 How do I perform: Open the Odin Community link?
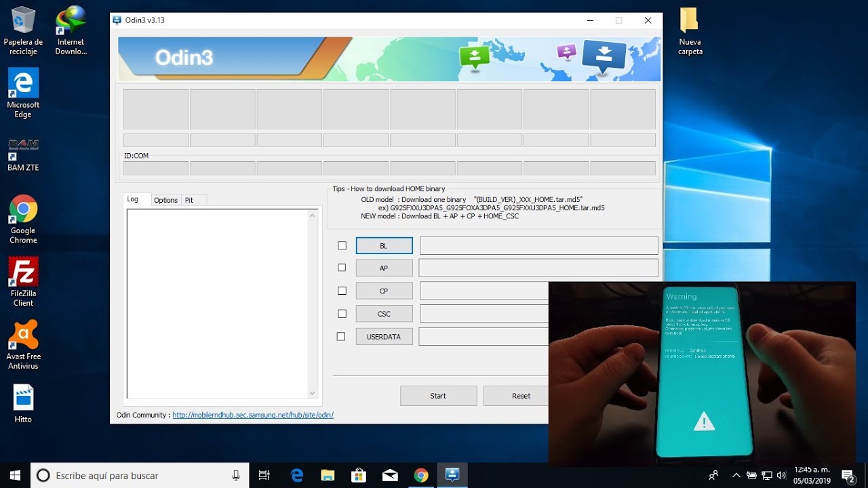[x=253, y=415]
